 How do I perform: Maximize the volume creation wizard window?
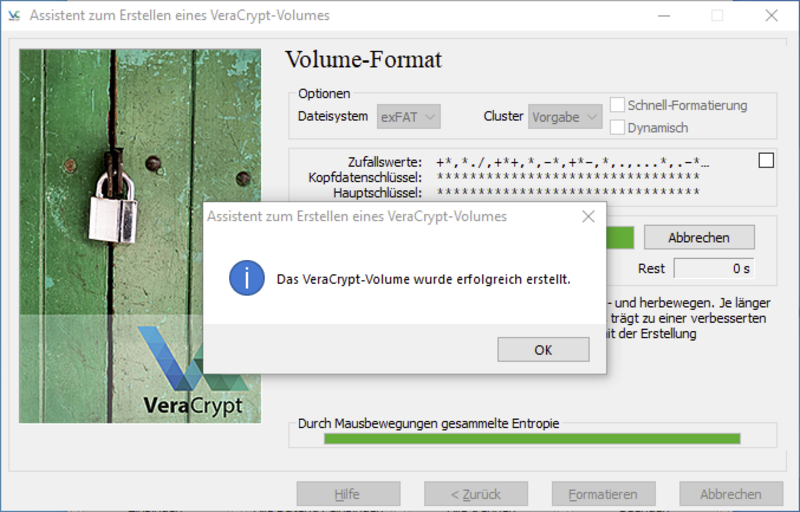(x=716, y=16)
